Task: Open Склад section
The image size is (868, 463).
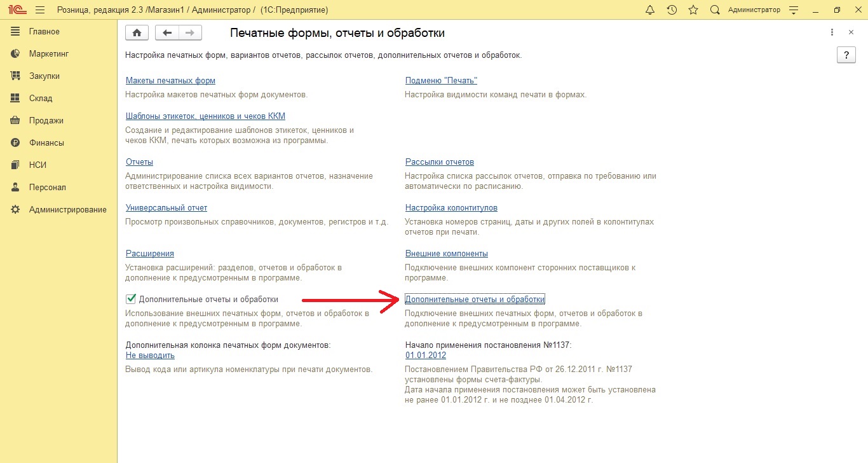Action: tap(41, 99)
